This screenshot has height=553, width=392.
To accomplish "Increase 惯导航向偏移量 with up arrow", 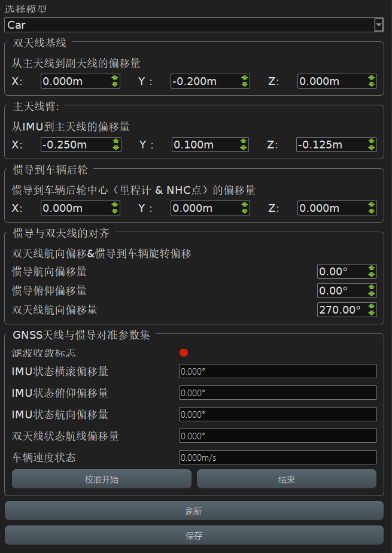I will point(372,268).
